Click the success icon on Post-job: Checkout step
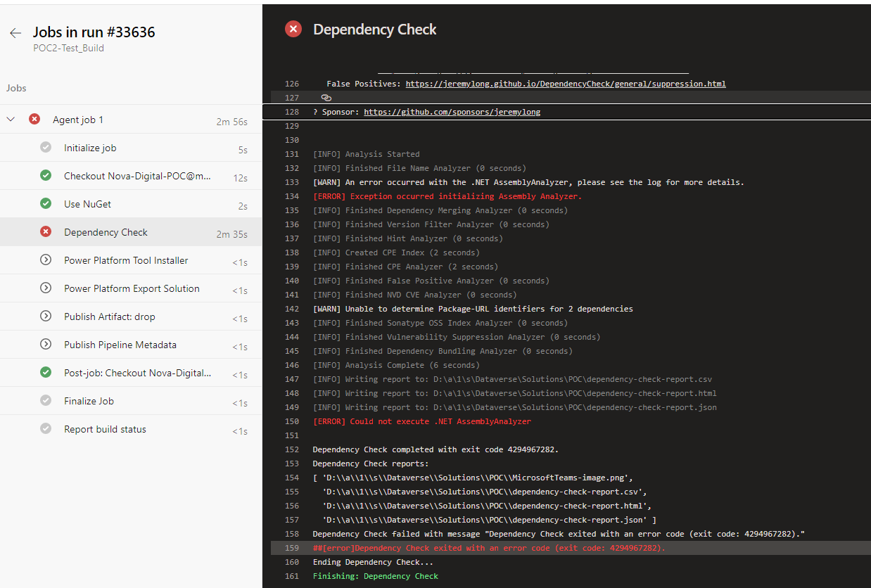This screenshot has height=588, width=871. (x=45, y=373)
